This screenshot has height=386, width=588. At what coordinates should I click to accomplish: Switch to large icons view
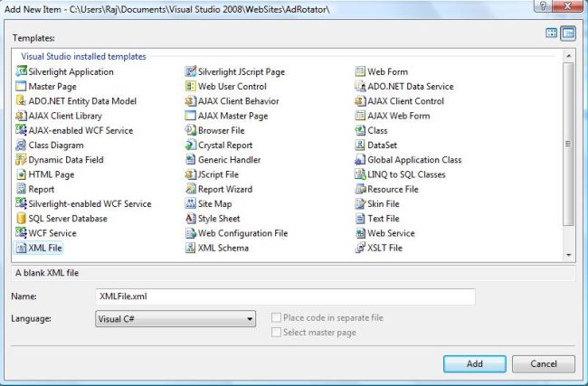551,33
